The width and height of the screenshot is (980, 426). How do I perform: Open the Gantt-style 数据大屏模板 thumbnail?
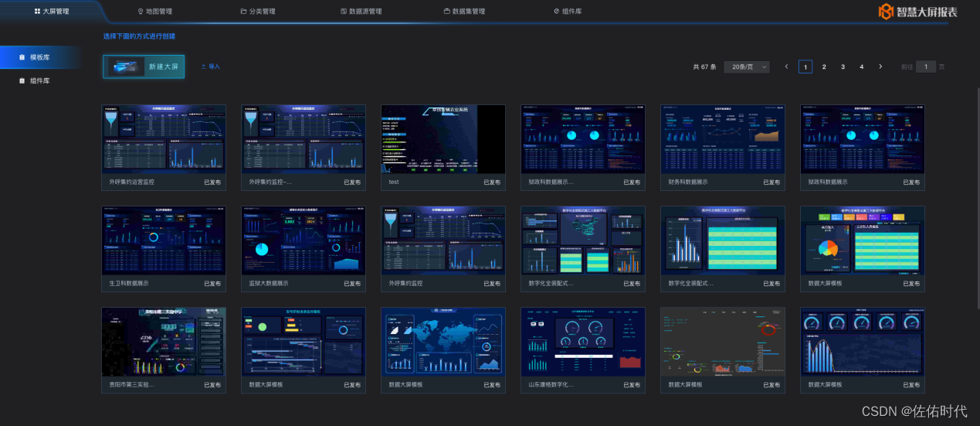coord(303,342)
